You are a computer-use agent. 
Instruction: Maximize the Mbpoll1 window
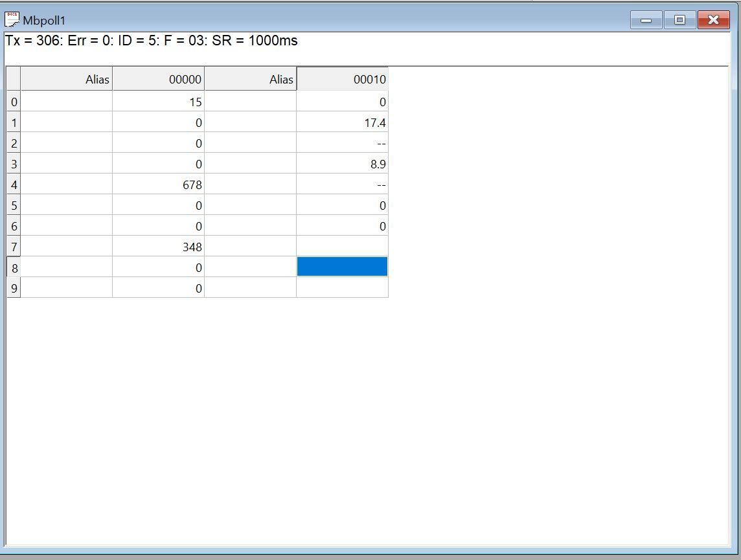(679, 20)
